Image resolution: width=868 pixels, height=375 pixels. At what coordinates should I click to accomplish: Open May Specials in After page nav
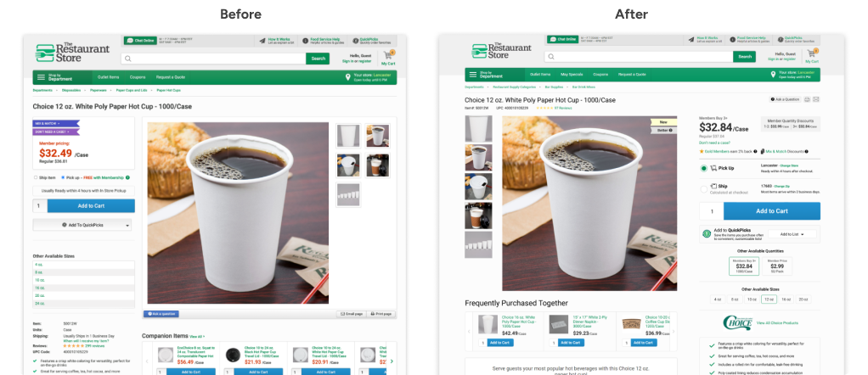[x=572, y=75]
